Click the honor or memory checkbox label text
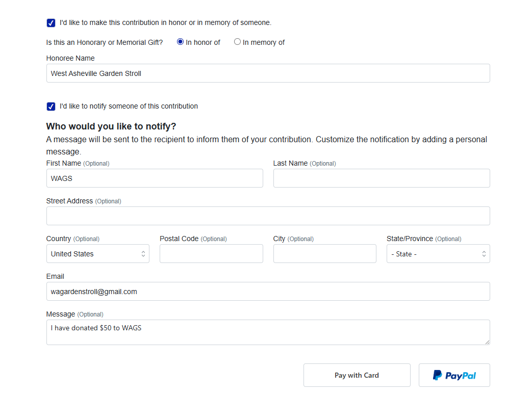The image size is (532, 394). [166, 23]
